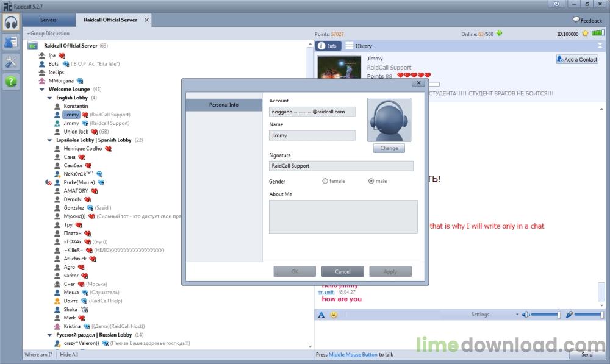Select user Henrique Coelho in list
This screenshot has width=610, height=364.
tap(83, 149)
